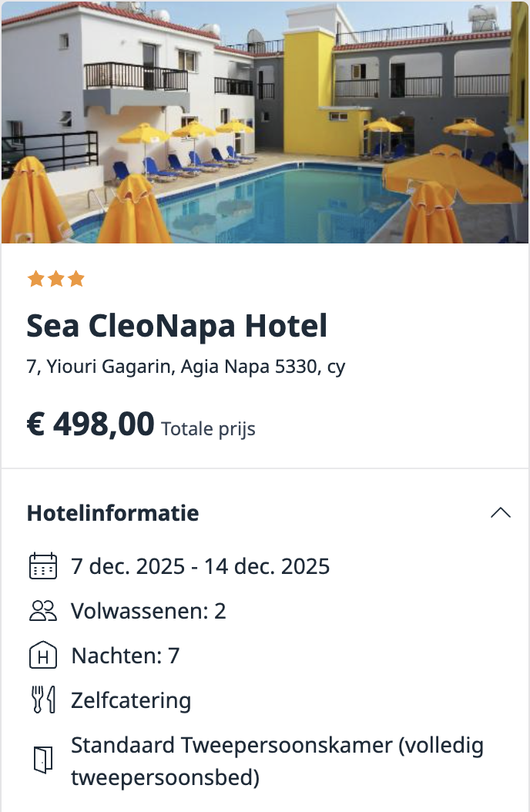This screenshot has height=812, width=530.
Task: Click the Standaard Tweepersoonskamer room description
Action: pyautogui.click(x=276, y=746)
